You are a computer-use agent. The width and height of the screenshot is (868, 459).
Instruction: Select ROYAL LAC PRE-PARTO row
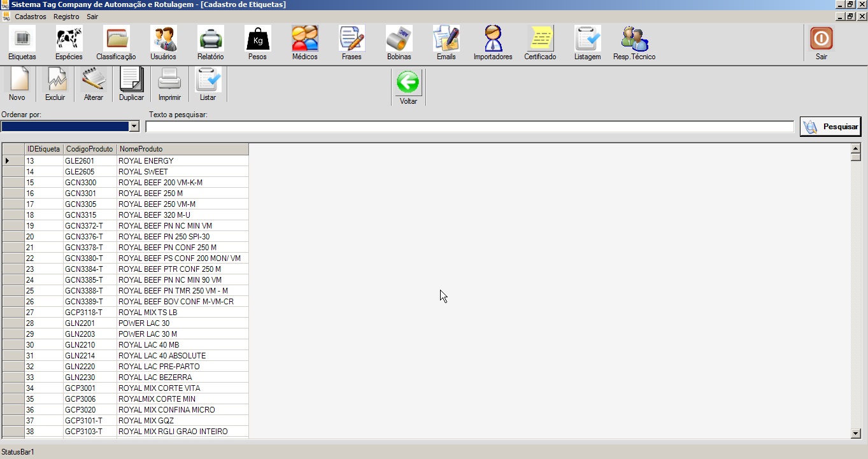[125, 367]
